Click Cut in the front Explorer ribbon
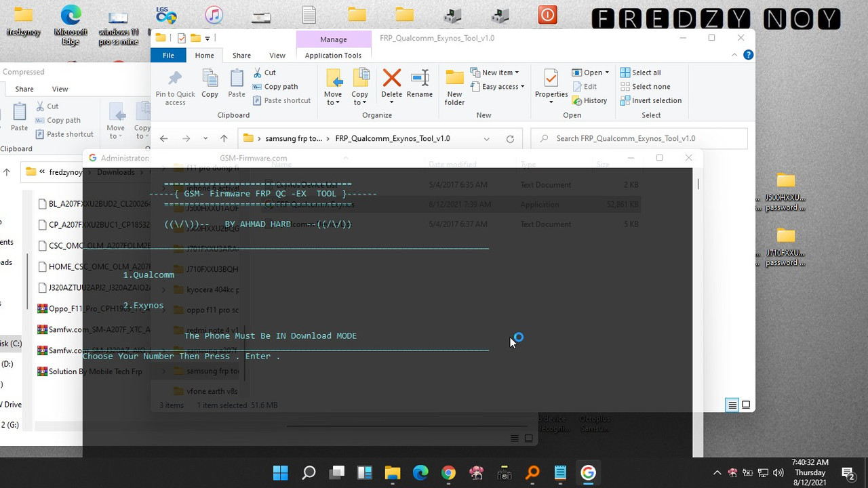This screenshot has height=488, width=868. [264, 73]
